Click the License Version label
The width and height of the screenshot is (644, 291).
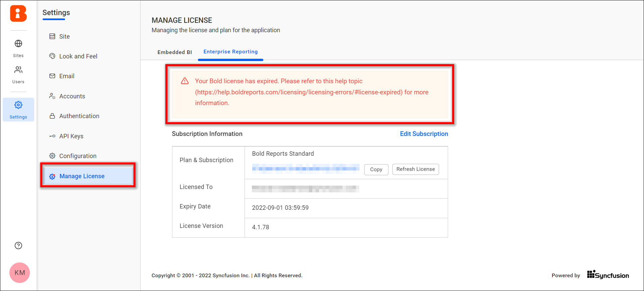pyautogui.click(x=201, y=226)
